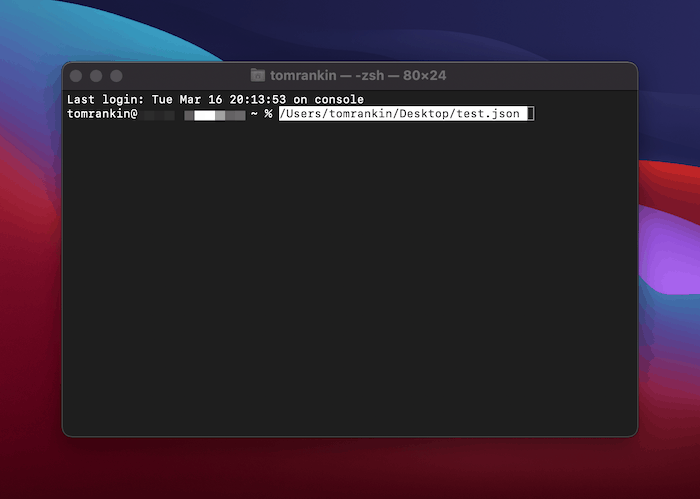
Task: Minimize the Terminal window
Action: [x=96, y=76]
